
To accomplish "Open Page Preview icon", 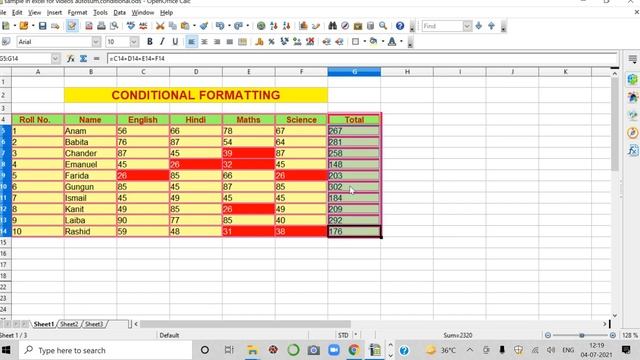I will [x=114, y=26].
